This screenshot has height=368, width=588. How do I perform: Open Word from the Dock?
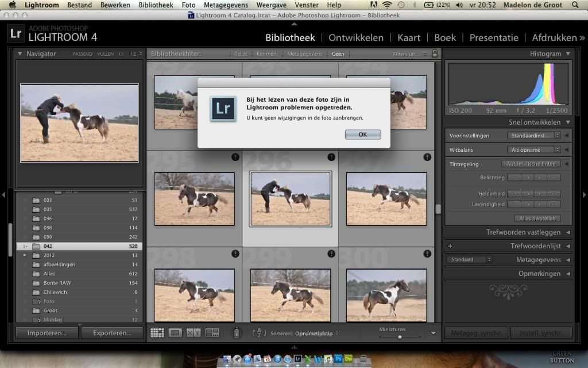tap(318, 359)
